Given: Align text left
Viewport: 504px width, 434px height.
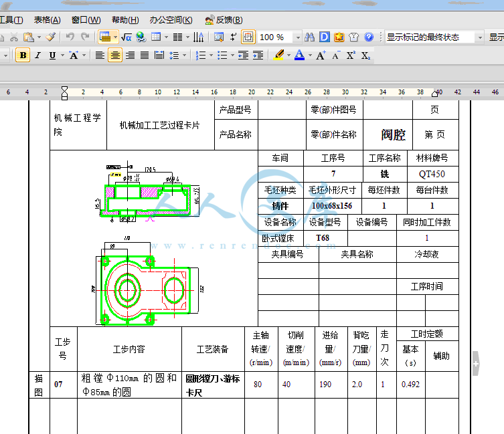Looking at the screenshot, I should 100,56.
